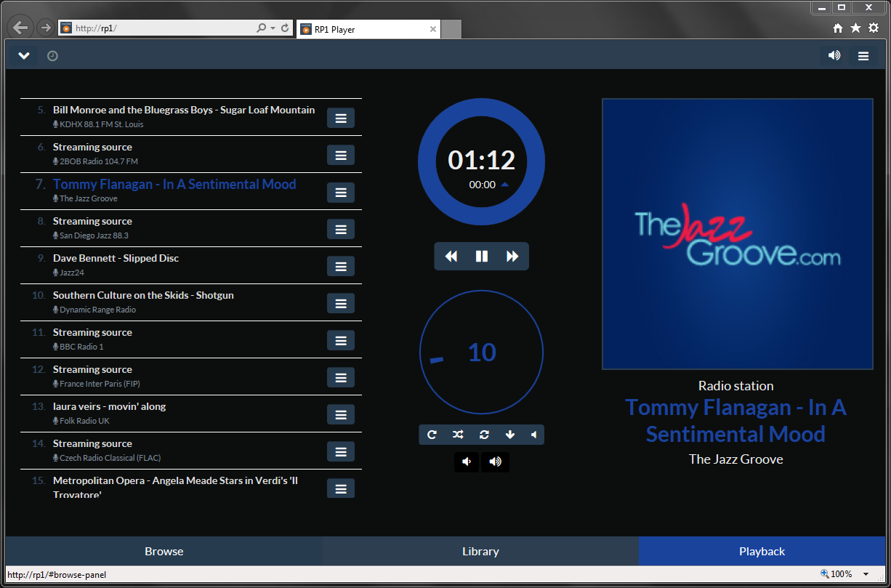Select laura veirs - movin' along in the queue
This screenshot has height=588, width=891.
[109, 406]
